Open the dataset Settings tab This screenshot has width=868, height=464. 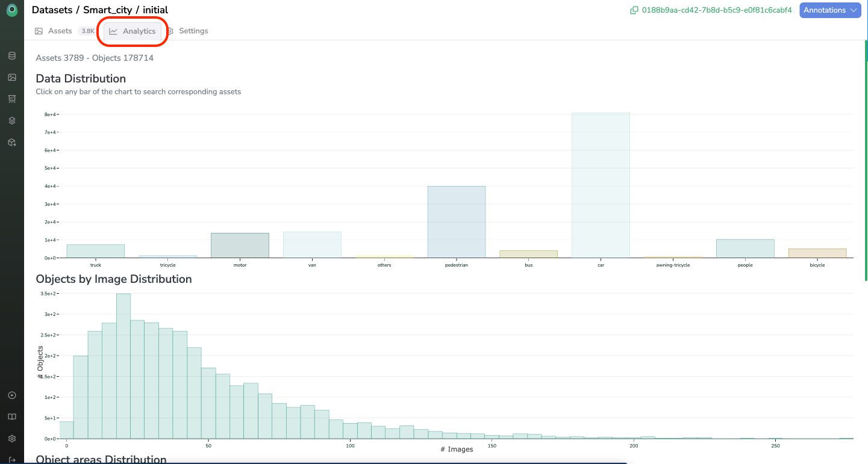tap(187, 31)
